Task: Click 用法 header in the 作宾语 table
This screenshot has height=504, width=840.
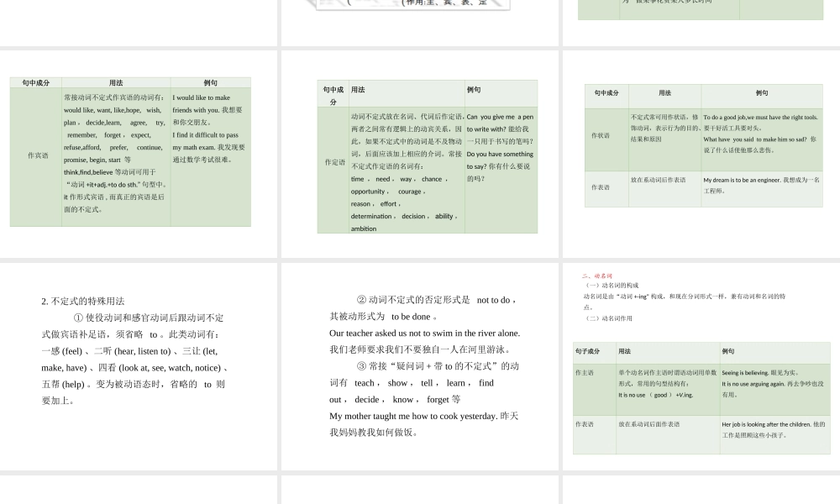Action: (x=116, y=83)
